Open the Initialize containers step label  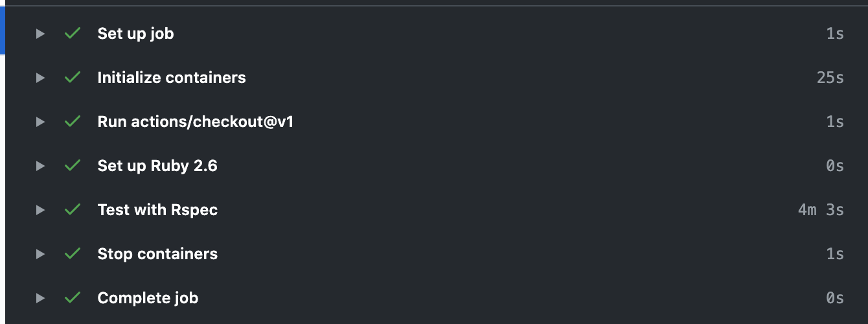pos(172,78)
